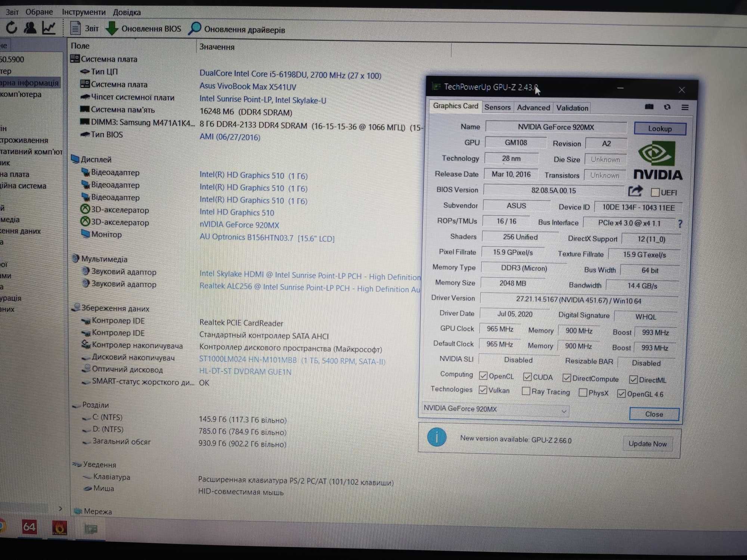This screenshot has height=560, width=747.
Task: Click the Lookup button in GPU-Z
Action: (660, 128)
